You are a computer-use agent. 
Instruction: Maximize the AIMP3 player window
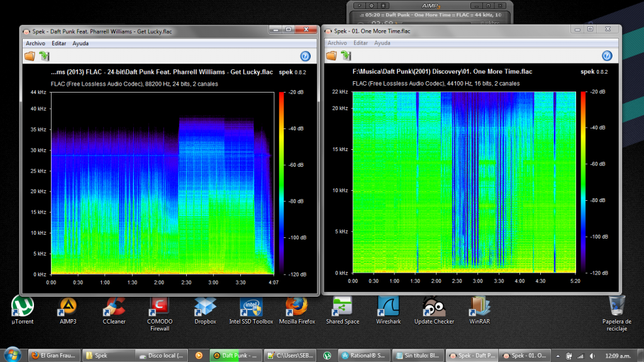tap(488, 6)
